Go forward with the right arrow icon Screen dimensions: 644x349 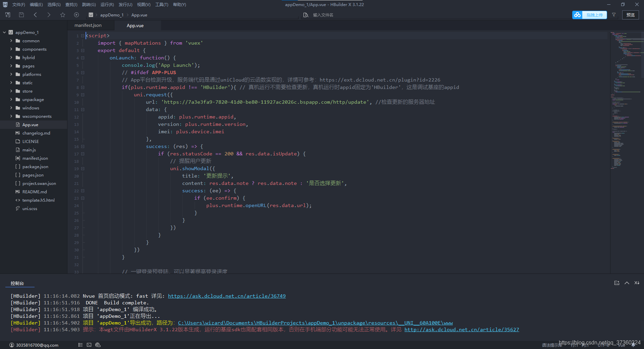pyautogui.click(x=49, y=15)
